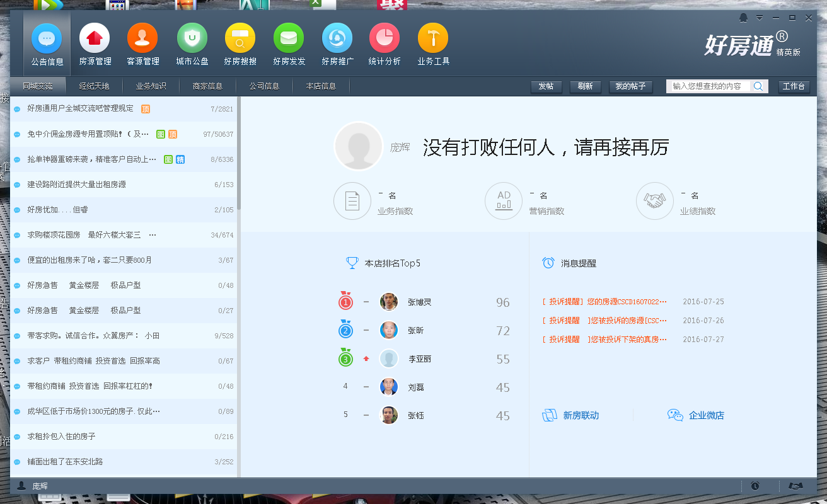Open 业务工具 business tools
827x504 pixels.
(433, 44)
